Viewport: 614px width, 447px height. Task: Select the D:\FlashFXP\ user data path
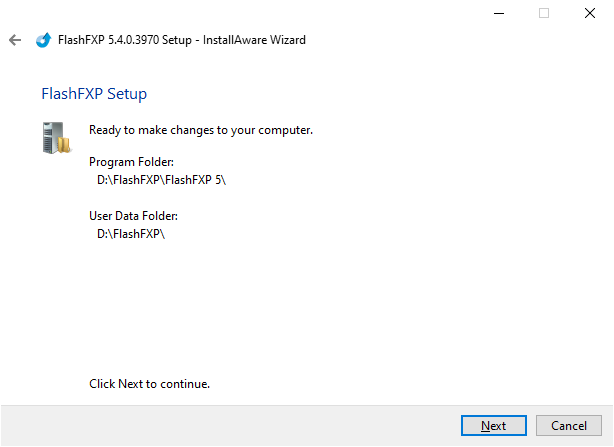[x=130, y=234]
